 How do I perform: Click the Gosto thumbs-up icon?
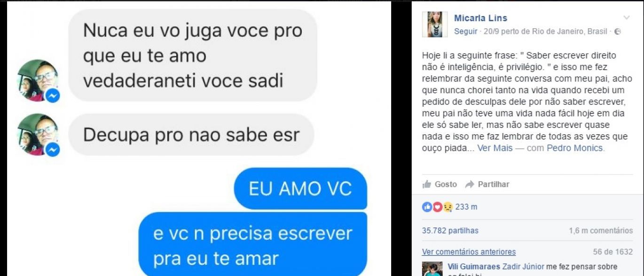427,184
